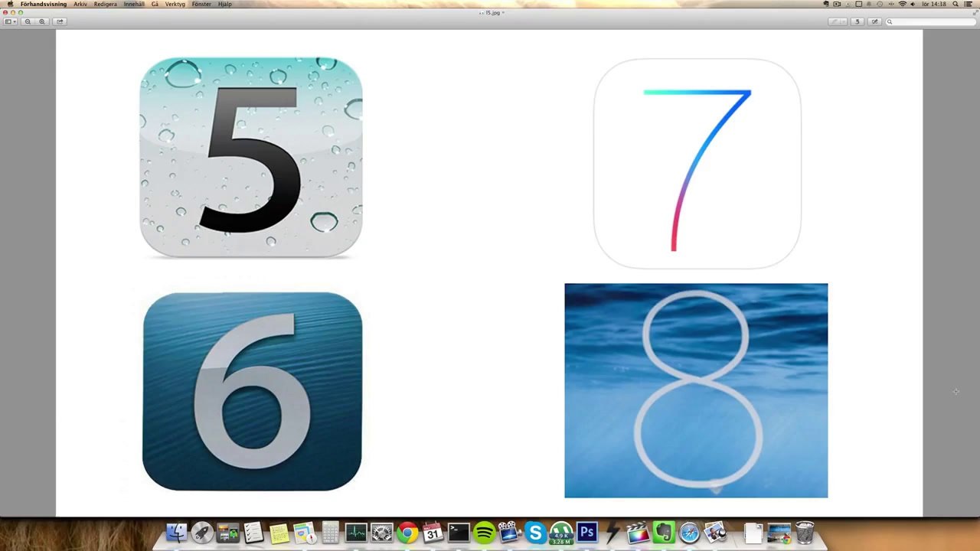980x551 pixels.
Task: Open the Förhandsvisning application menu
Action: pos(44,4)
